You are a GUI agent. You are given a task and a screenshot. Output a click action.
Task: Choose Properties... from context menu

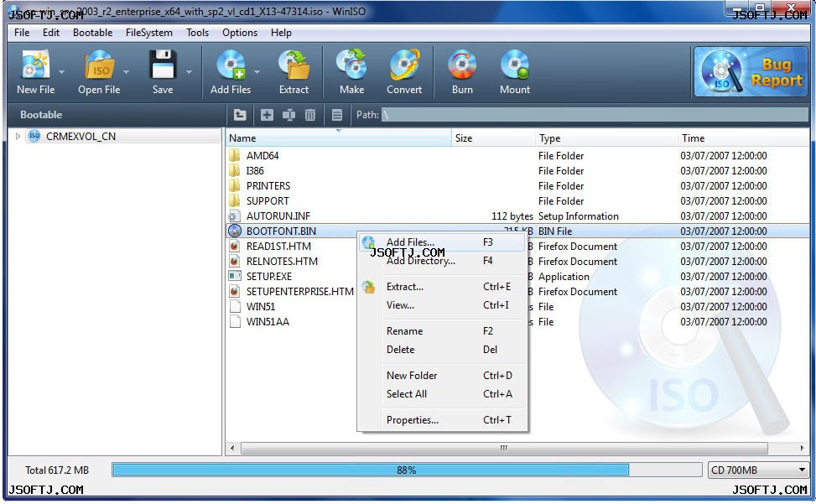[x=442, y=420]
